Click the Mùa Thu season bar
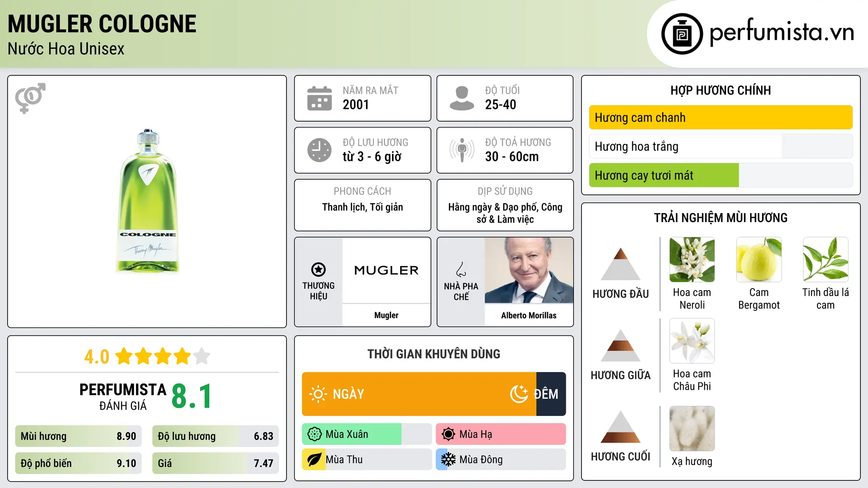The height and width of the screenshot is (488, 868). pos(367,460)
